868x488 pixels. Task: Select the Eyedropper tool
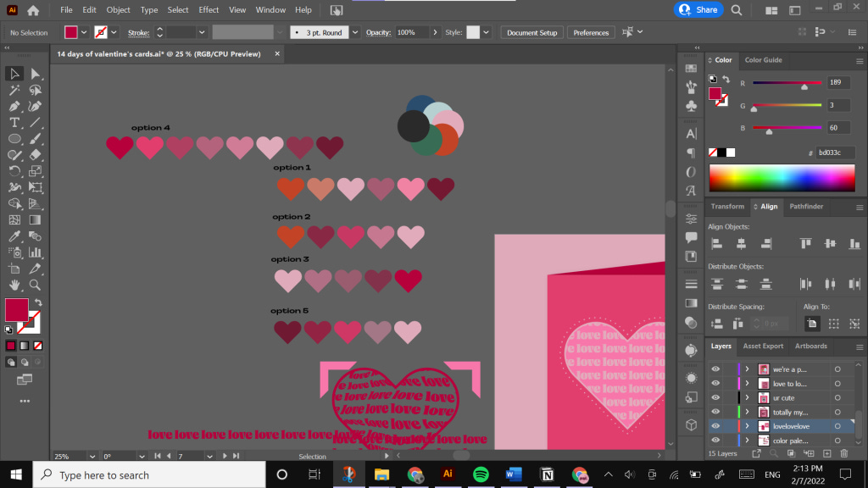pos(14,236)
